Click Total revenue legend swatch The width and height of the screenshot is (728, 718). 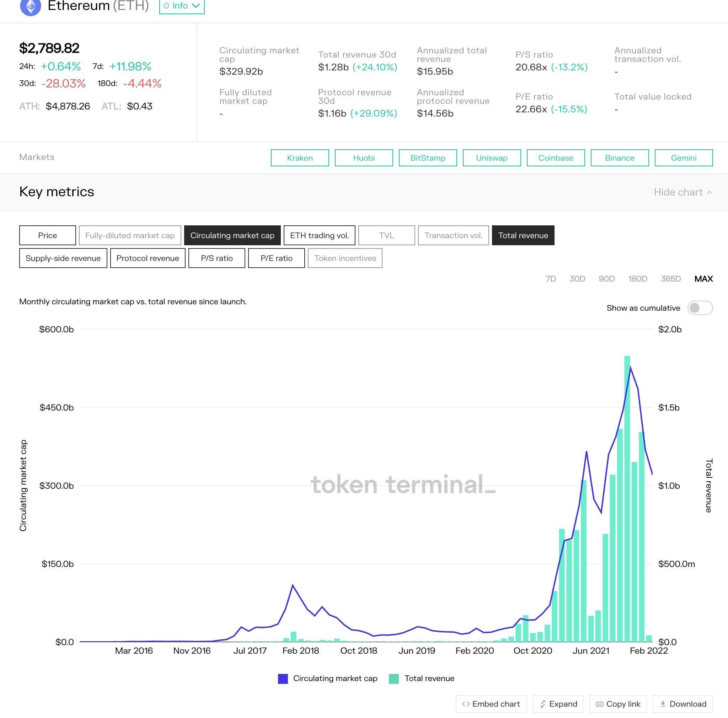tap(394, 679)
